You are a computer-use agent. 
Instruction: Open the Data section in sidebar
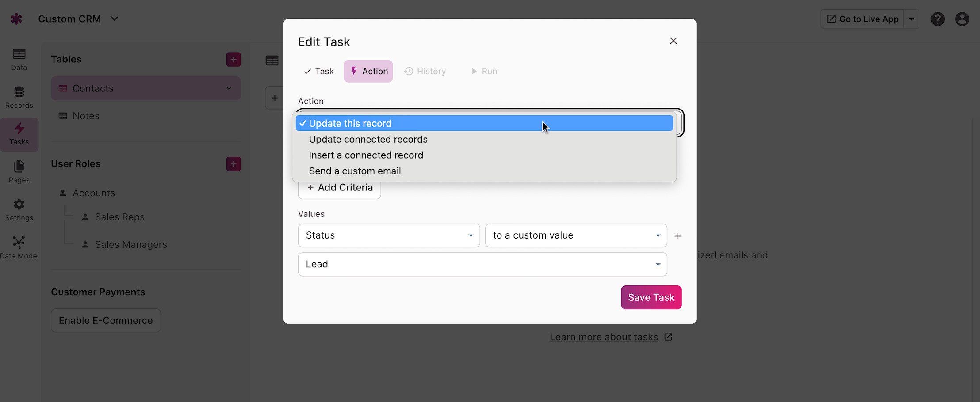(x=19, y=60)
